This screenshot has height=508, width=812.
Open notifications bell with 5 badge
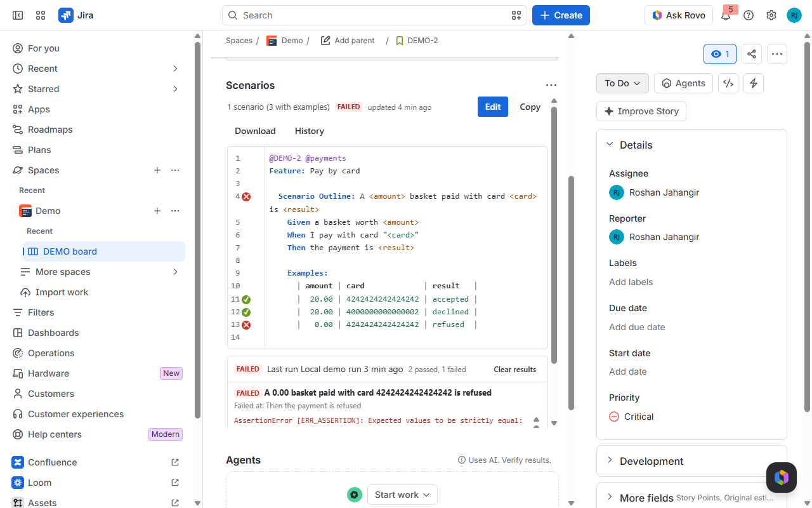[726, 15]
